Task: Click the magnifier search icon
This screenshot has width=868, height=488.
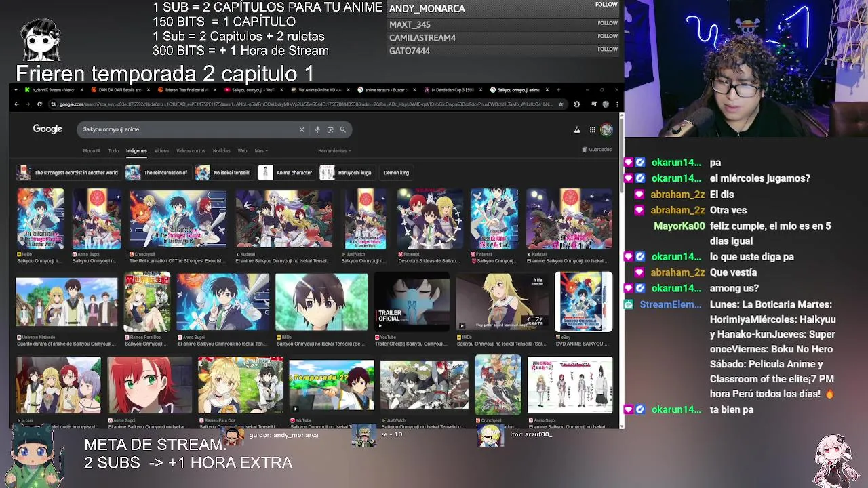Action: (x=343, y=129)
